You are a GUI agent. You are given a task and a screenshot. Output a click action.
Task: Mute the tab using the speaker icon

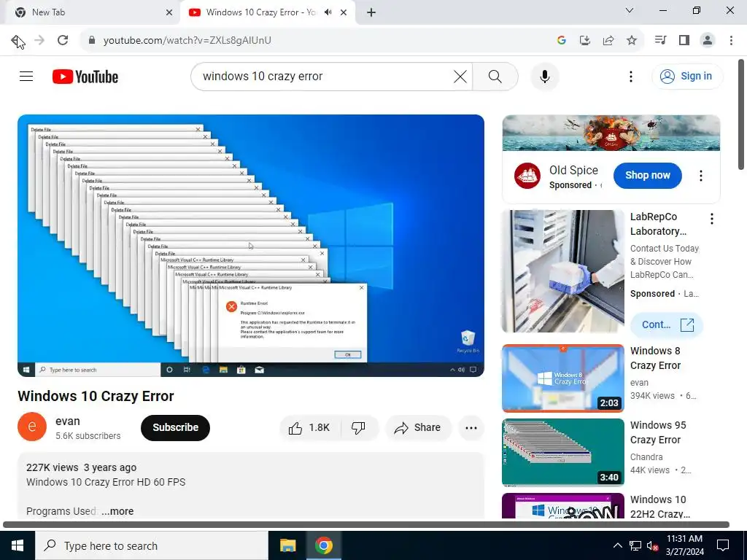(328, 12)
